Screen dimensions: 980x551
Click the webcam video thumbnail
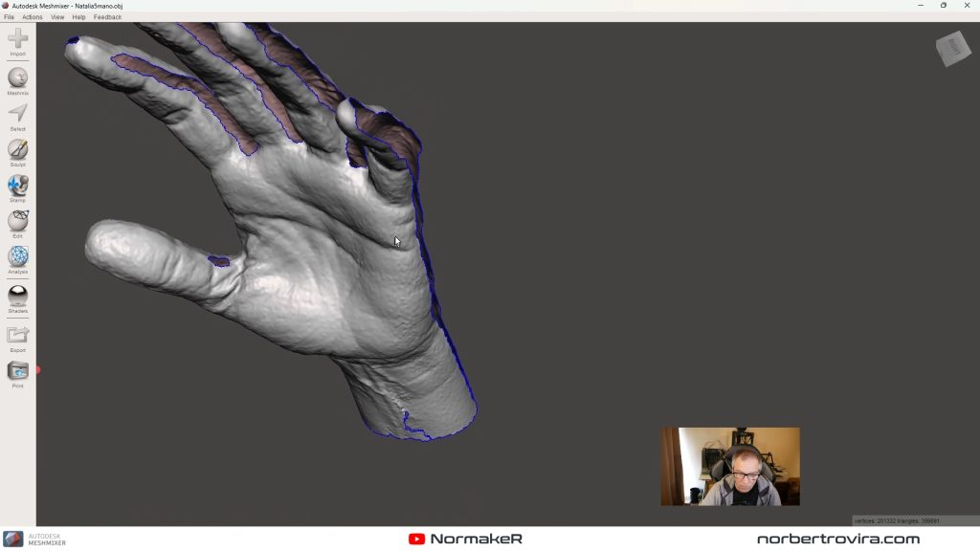(729, 466)
